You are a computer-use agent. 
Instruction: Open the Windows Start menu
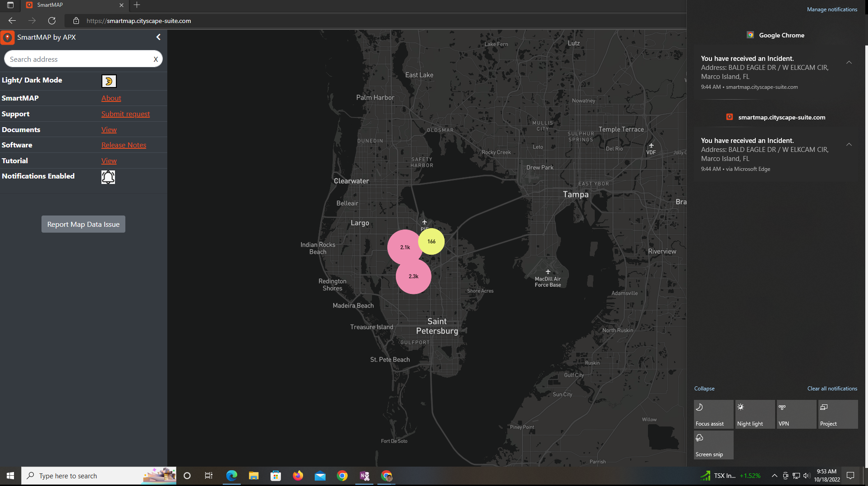[x=10, y=476]
